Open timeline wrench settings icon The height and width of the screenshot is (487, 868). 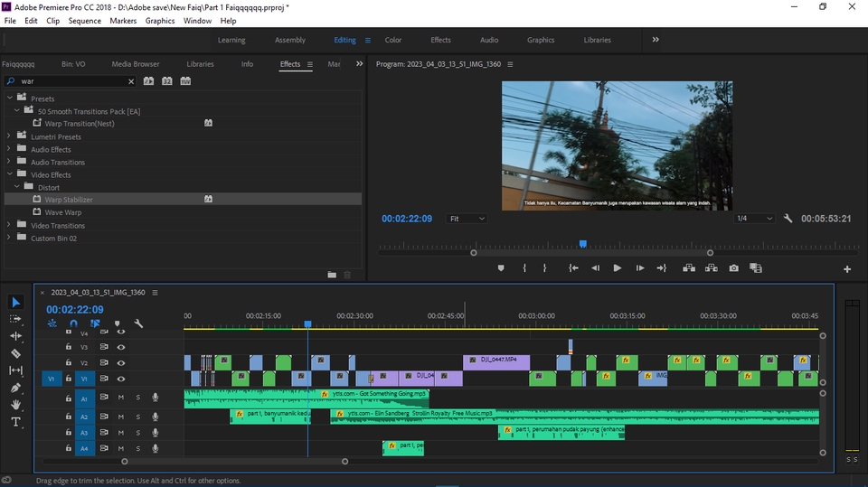[138, 323]
